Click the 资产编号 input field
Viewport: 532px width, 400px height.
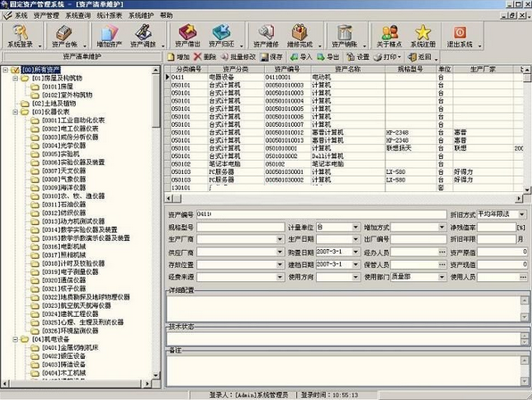[321, 214]
